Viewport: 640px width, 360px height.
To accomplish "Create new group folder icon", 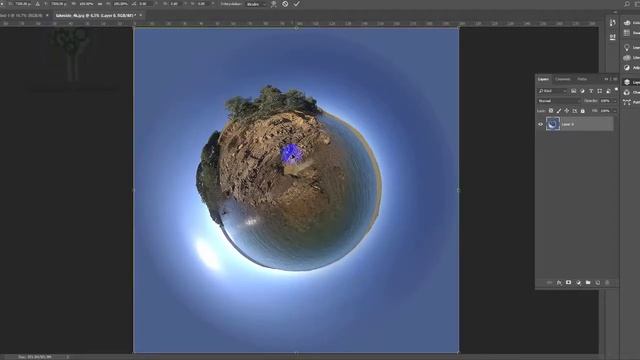I will tap(588, 282).
